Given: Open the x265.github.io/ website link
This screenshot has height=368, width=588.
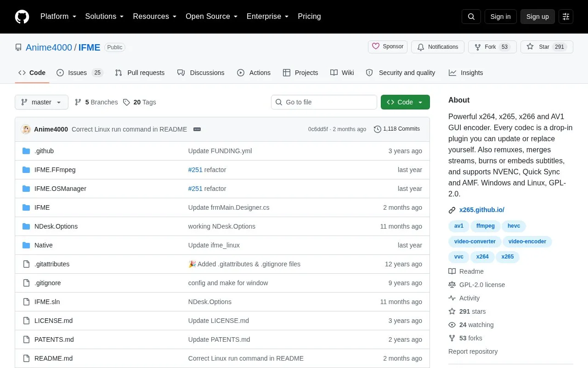Looking at the screenshot, I should coord(482,210).
